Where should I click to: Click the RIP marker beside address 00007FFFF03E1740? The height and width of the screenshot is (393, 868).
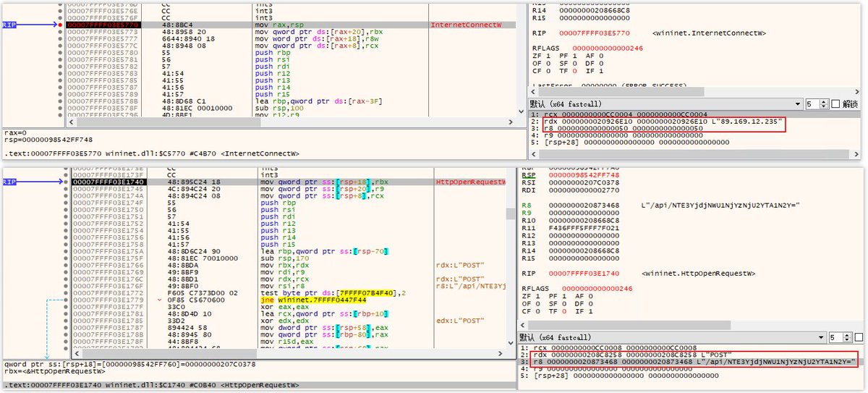[9, 182]
